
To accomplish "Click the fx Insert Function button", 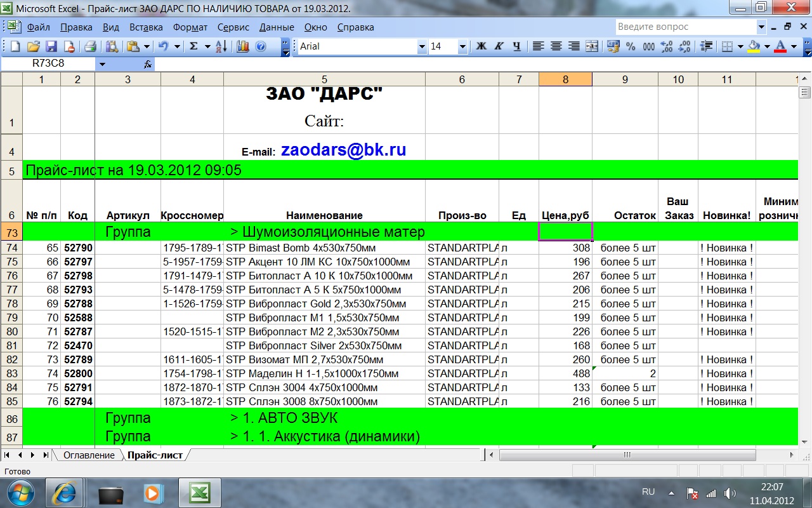I will coord(147,64).
